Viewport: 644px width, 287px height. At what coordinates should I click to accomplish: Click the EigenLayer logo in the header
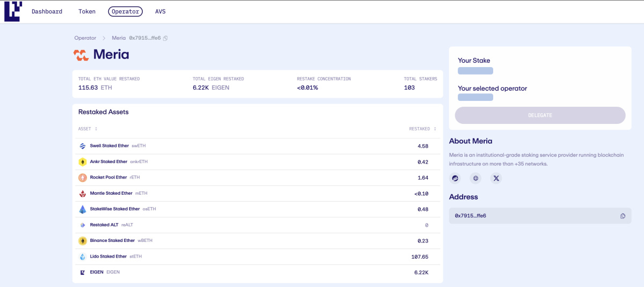point(13,11)
